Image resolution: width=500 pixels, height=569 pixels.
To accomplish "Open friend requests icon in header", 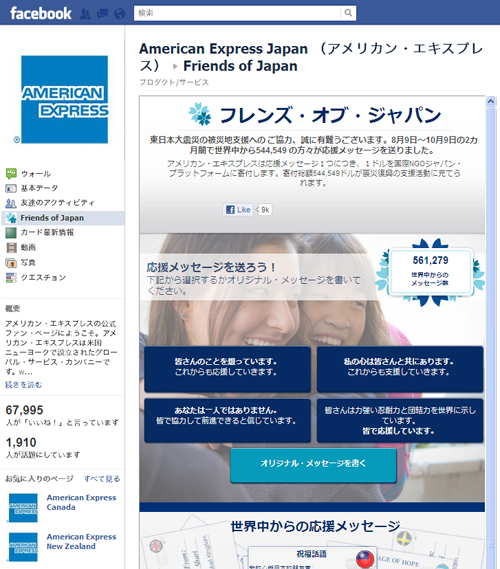I will 85,14.
